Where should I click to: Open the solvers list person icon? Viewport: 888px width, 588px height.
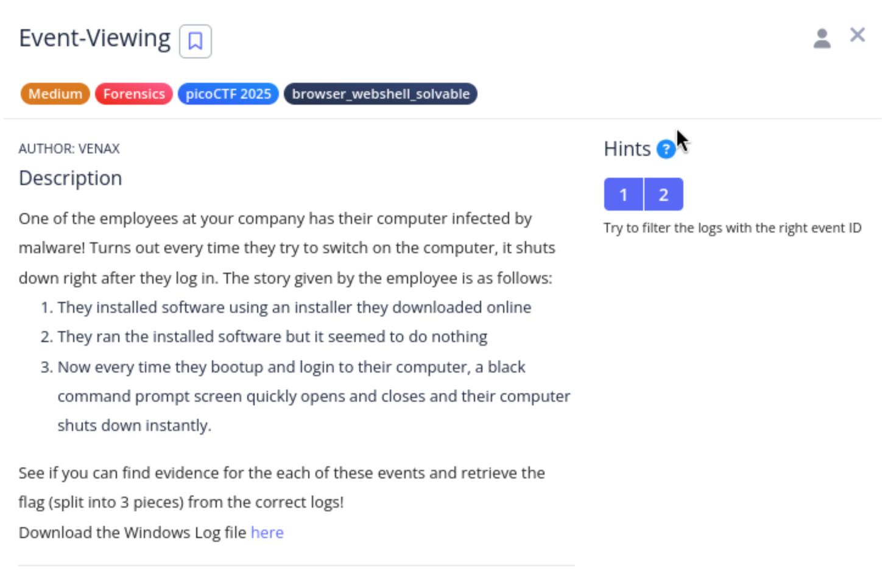pyautogui.click(x=822, y=38)
